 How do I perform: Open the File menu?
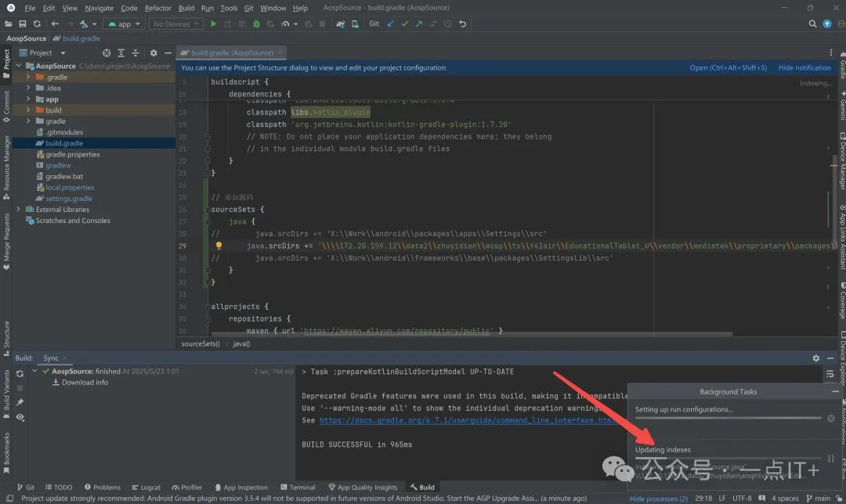(x=31, y=8)
